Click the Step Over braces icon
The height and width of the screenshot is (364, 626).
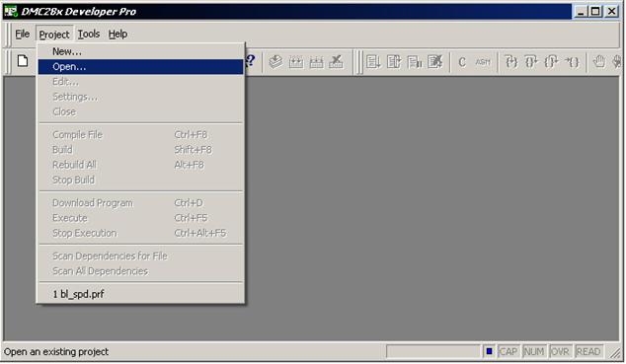click(x=531, y=62)
